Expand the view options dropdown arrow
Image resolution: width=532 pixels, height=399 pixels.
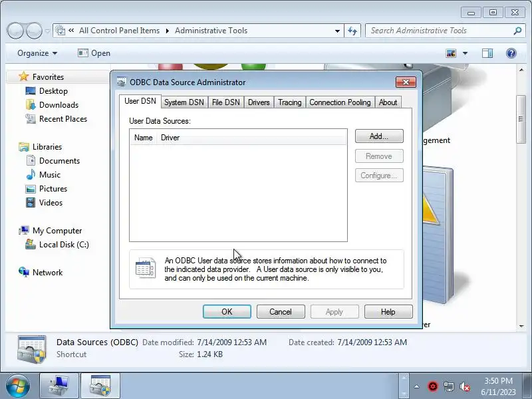465,53
